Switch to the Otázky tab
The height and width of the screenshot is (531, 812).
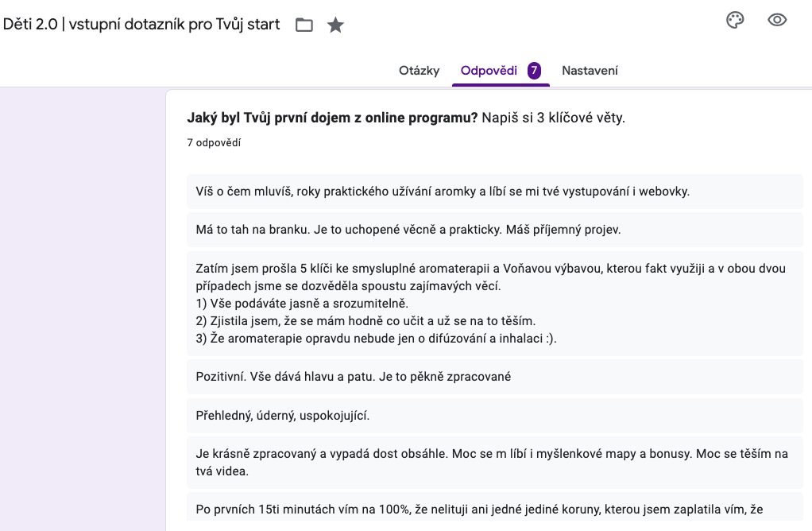(419, 71)
